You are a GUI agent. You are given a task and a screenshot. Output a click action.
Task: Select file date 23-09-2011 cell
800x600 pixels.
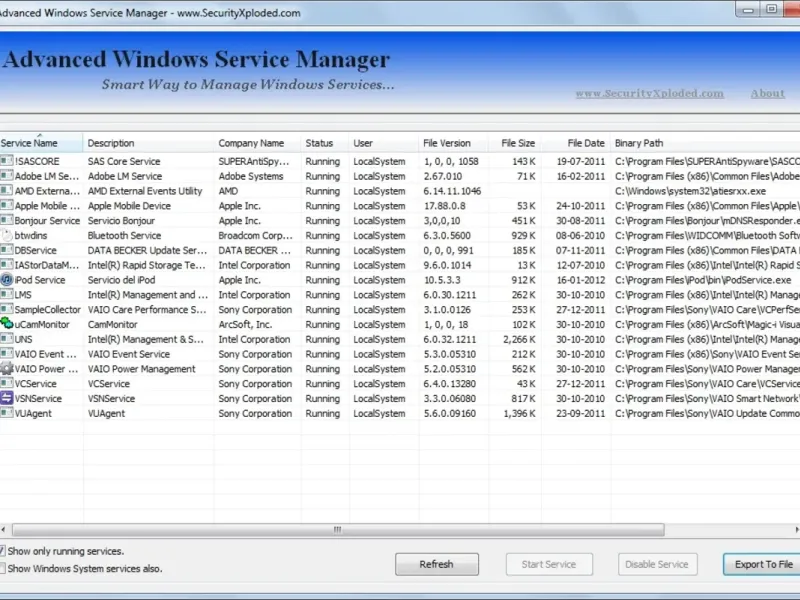pyautogui.click(x=581, y=413)
